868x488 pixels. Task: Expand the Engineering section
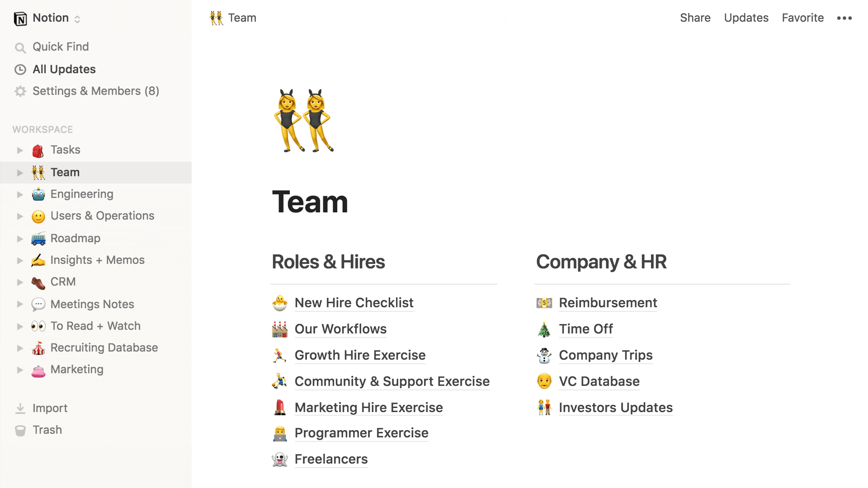pyautogui.click(x=19, y=194)
